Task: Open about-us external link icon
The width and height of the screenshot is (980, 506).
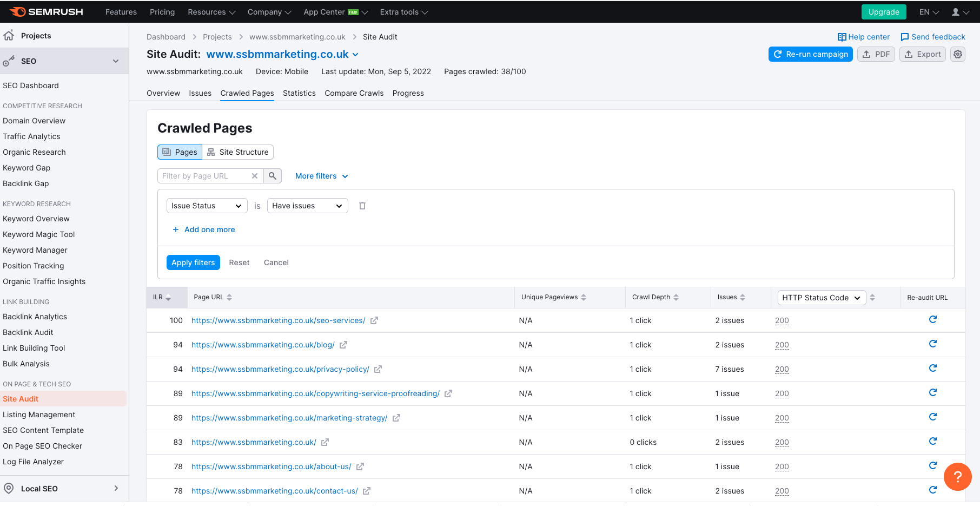Action: pos(360,466)
